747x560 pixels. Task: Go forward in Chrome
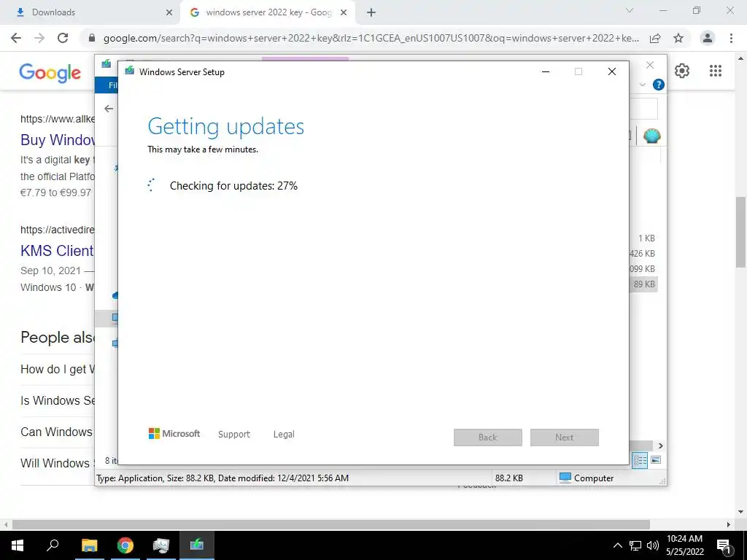click(x=39, y=38)
